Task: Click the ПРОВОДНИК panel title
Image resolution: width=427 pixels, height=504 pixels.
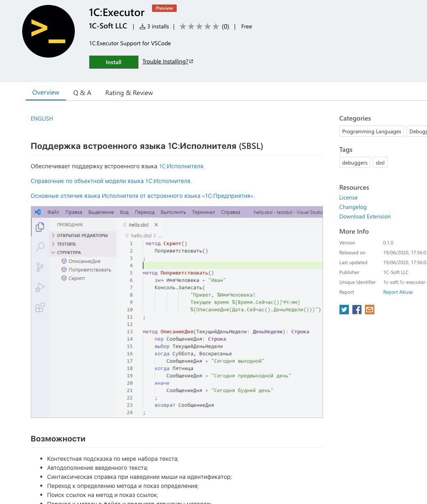Action: tap(70, 225)
